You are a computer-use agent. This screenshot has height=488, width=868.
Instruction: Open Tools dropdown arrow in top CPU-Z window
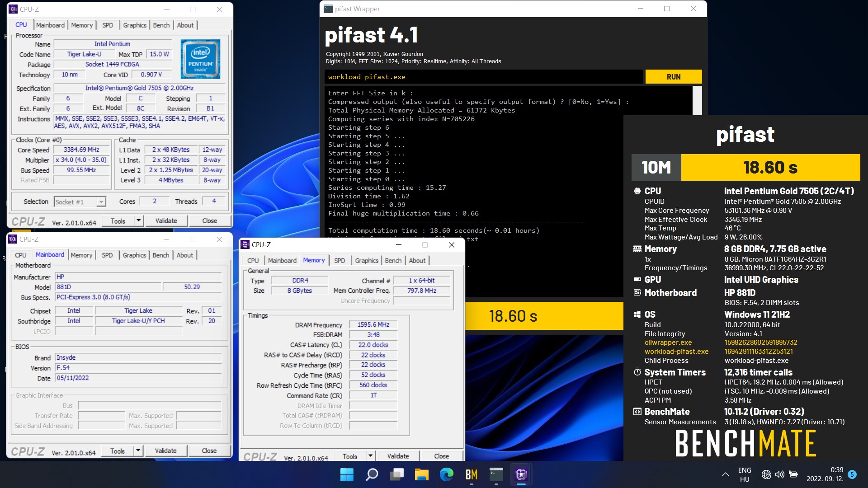point(138,221)
